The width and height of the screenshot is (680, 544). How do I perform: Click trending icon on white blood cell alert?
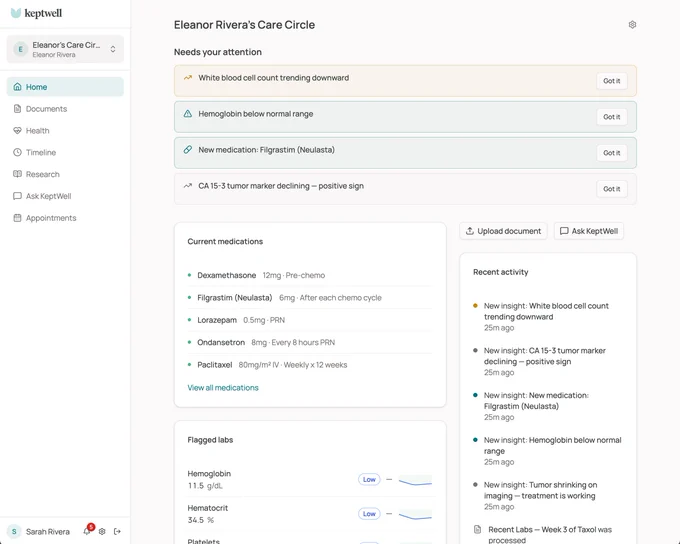(x=188, y=78)
